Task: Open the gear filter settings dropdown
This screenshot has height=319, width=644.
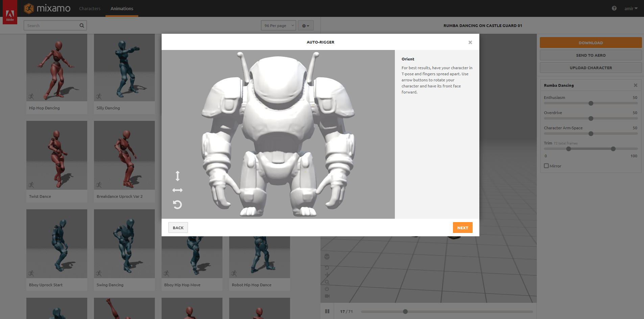Action: coord(306,25)
